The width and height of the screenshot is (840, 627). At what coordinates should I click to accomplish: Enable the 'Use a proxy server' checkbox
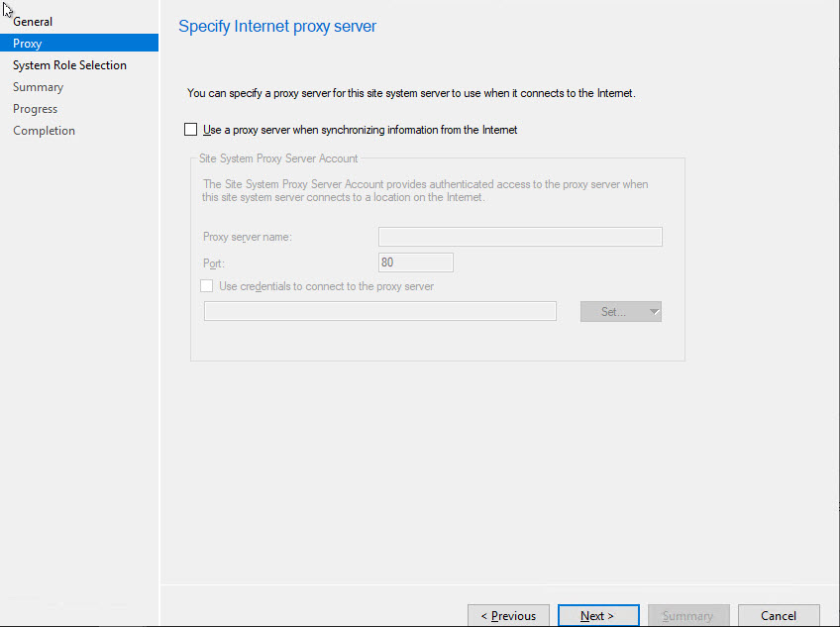pyautogui.click(x=191, y=130)
